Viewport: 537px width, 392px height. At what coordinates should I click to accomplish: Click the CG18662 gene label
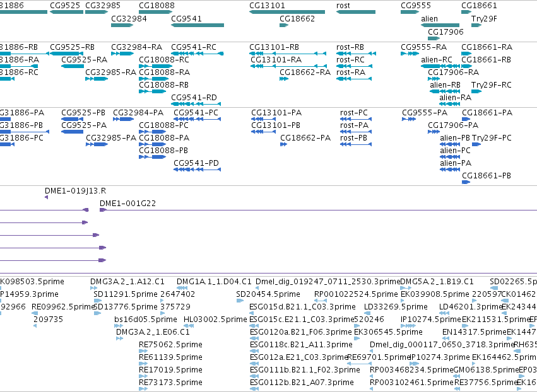pos(297,19)
